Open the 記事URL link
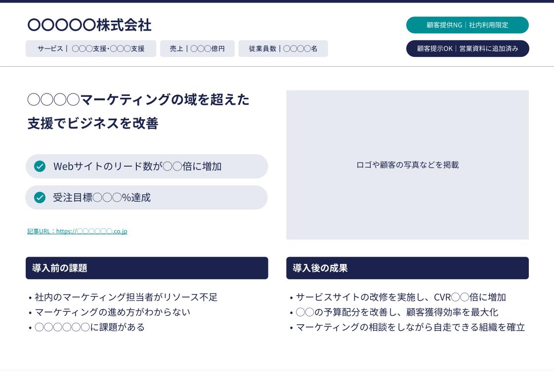The height and width of the screenshot is (392, 554). 77,231
